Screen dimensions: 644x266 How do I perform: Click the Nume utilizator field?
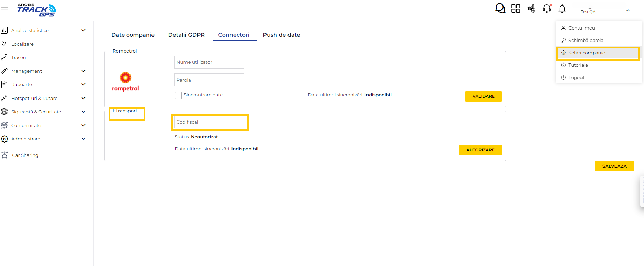(209, 62)
